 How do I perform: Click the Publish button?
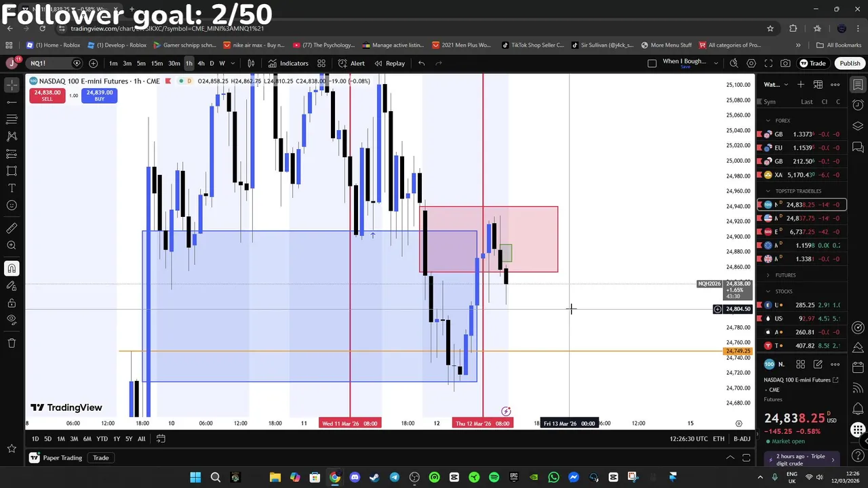tap(850, 63)
